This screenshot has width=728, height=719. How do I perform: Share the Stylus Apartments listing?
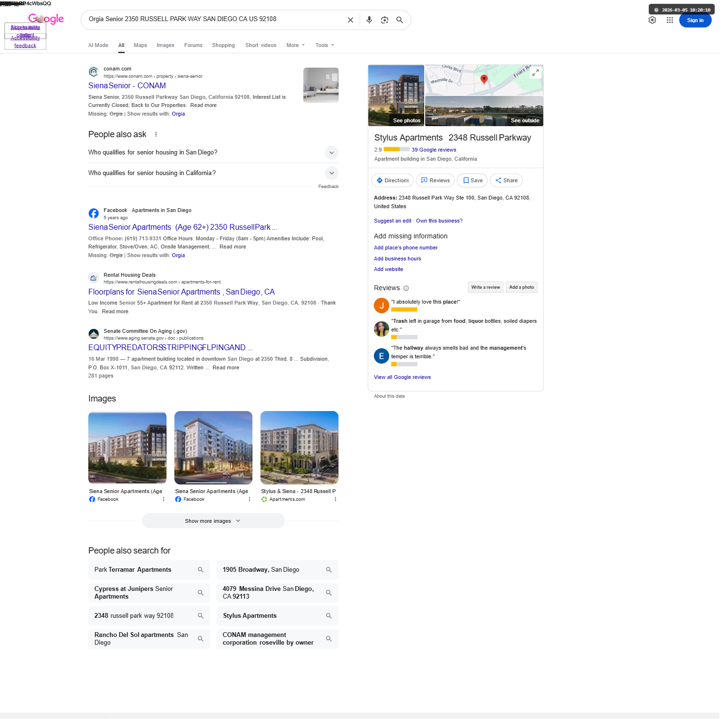[x=506, y=180]
